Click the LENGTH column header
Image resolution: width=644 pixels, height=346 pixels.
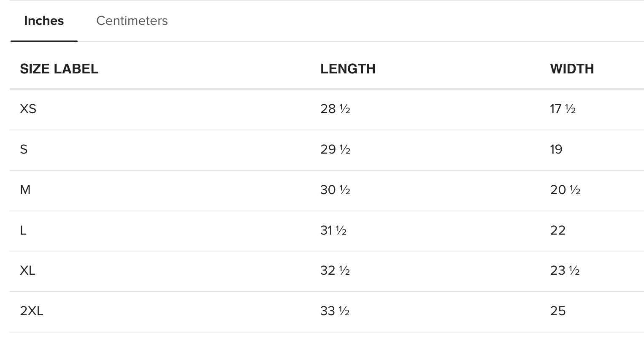348,69
